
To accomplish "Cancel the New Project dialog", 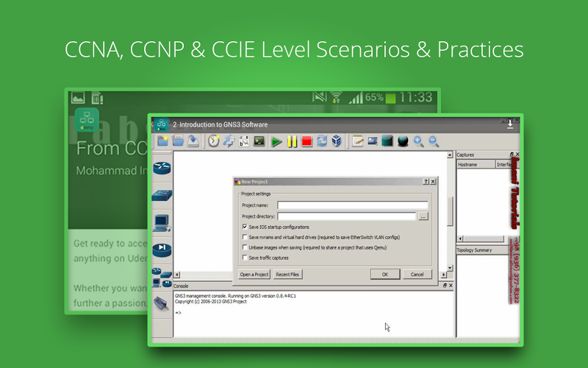I will pos(417,275).
